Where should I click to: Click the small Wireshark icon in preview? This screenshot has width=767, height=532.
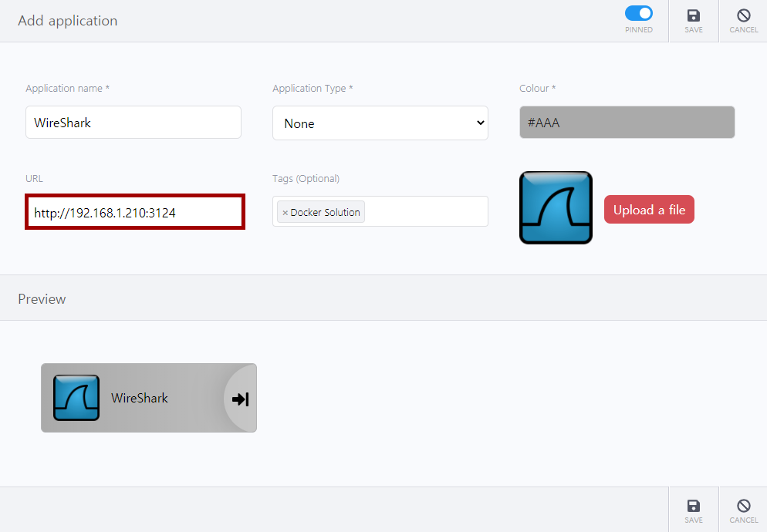click(76, 398)
